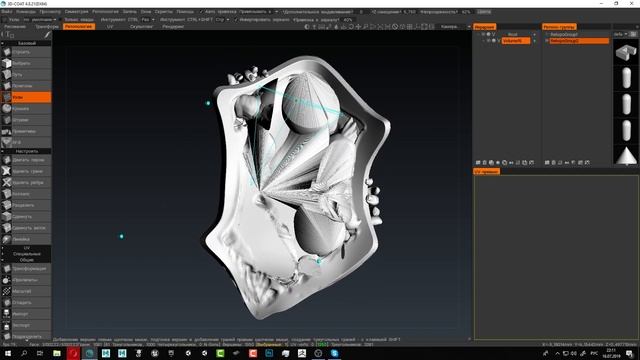Viewport: 640px width, 360px height.
Task: Open the Файл menu
Action: pos(6,12)
